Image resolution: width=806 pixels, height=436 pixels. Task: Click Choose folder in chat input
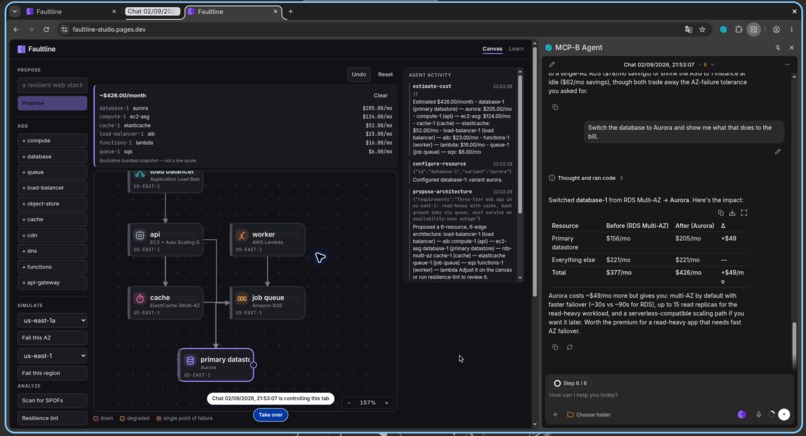point(589,414)
